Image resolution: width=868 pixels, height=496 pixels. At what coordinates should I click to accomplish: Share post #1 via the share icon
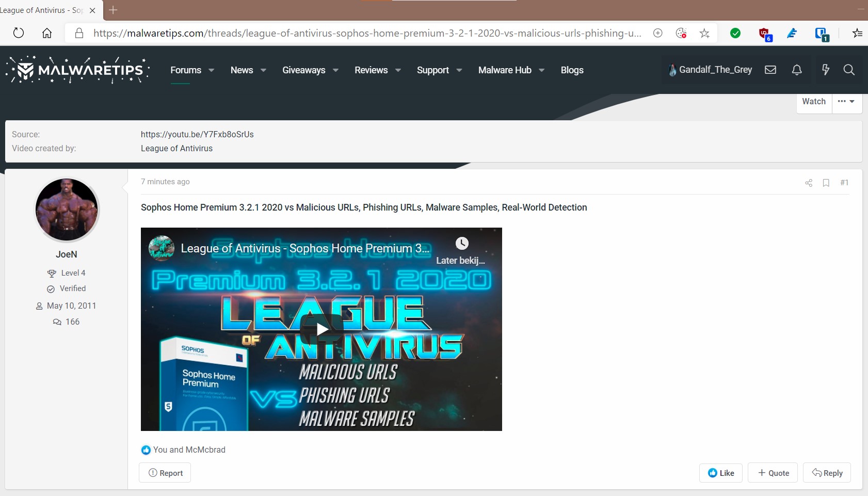click(809, 183)
